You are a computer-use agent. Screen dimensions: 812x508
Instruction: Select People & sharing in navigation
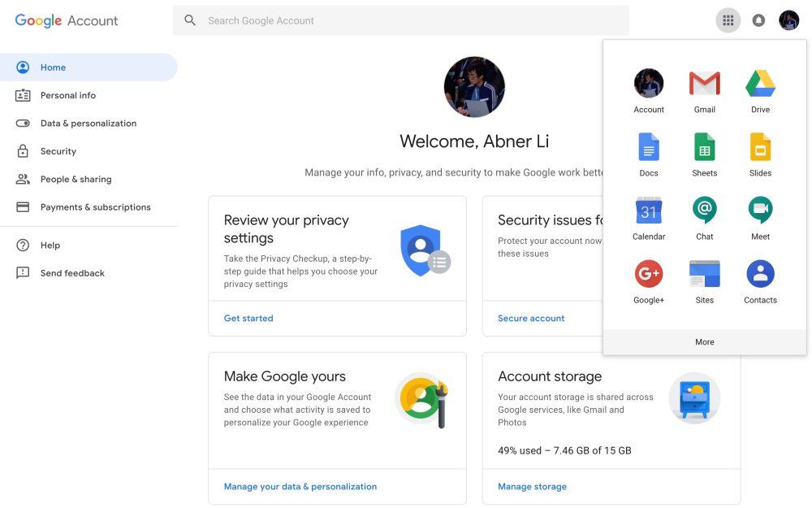pyautogui.click(x=76, y=179)
